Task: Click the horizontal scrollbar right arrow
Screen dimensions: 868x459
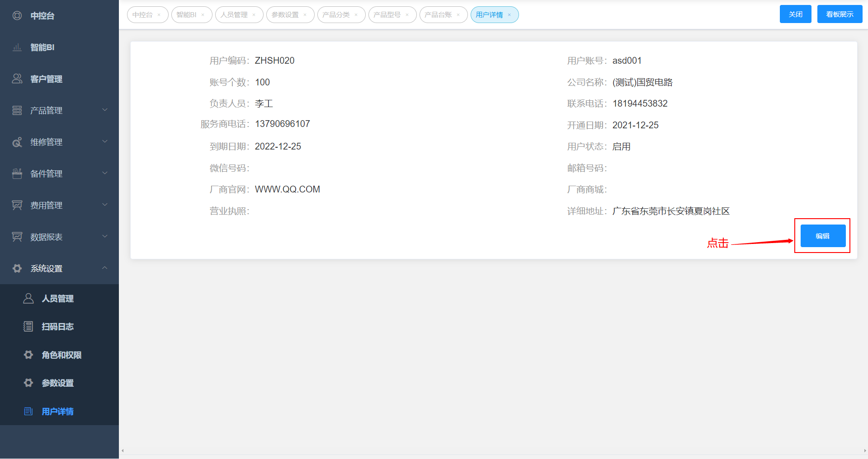Action: [864, 451]
